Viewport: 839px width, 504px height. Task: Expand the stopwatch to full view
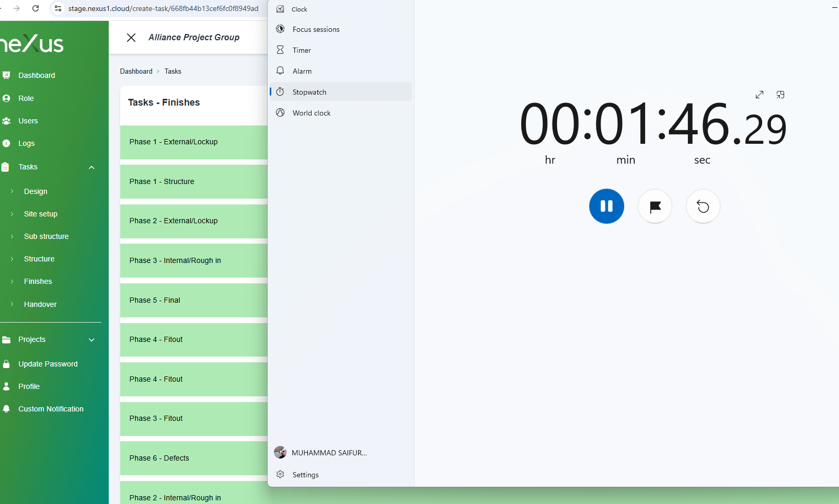(x=759, y=95)
